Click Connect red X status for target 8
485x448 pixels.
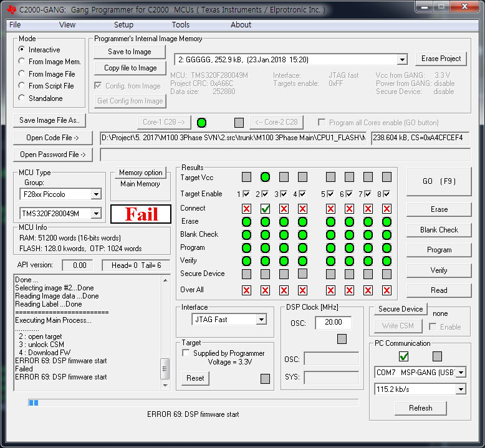pos(387,209)
